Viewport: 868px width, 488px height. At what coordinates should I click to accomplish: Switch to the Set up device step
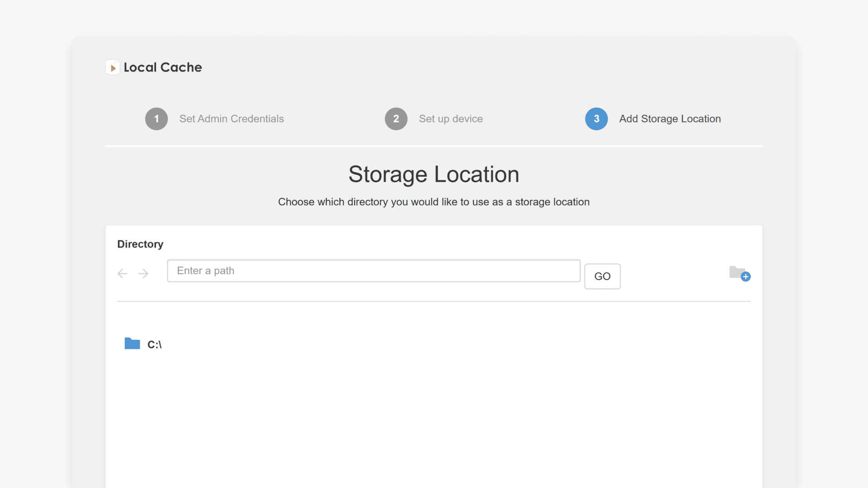click(451, 119)
